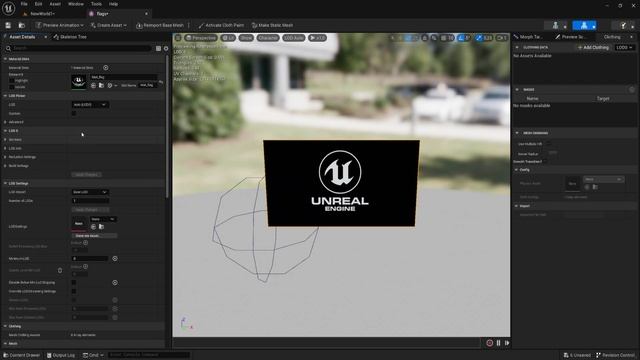This screenshot has height=360, width=640.
Task: Click Reimport Base Mesh
Action: click(160, 25)
